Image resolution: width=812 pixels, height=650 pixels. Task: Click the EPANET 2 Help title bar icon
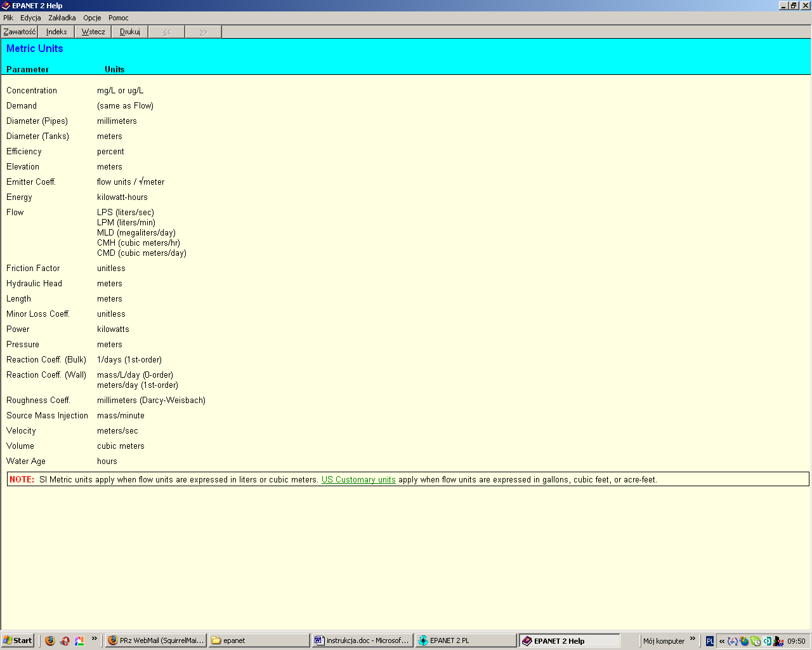[6, 6]
